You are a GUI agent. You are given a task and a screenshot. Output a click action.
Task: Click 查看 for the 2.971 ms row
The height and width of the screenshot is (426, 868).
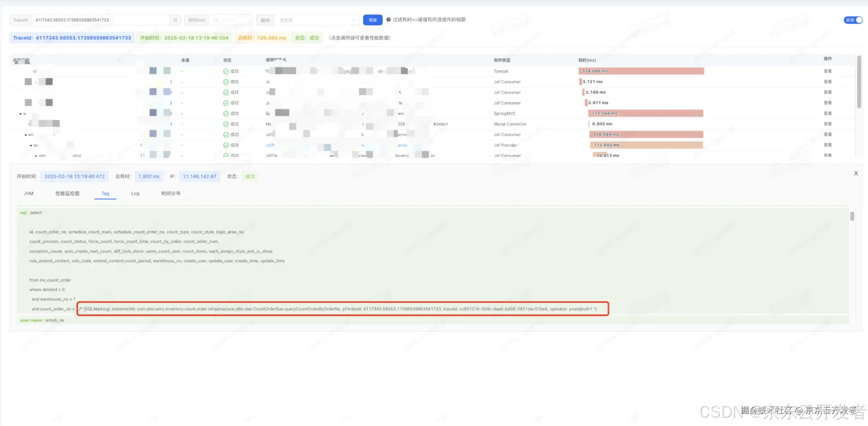[x=828, y=103]
